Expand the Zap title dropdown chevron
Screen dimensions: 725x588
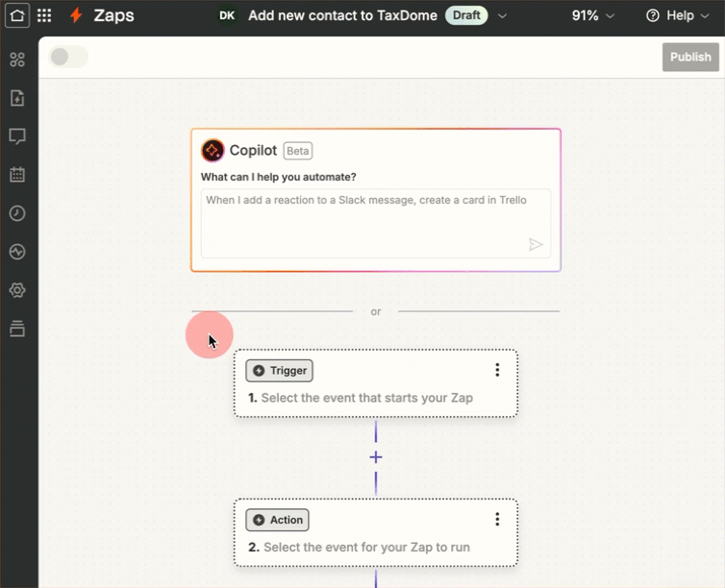502,16
